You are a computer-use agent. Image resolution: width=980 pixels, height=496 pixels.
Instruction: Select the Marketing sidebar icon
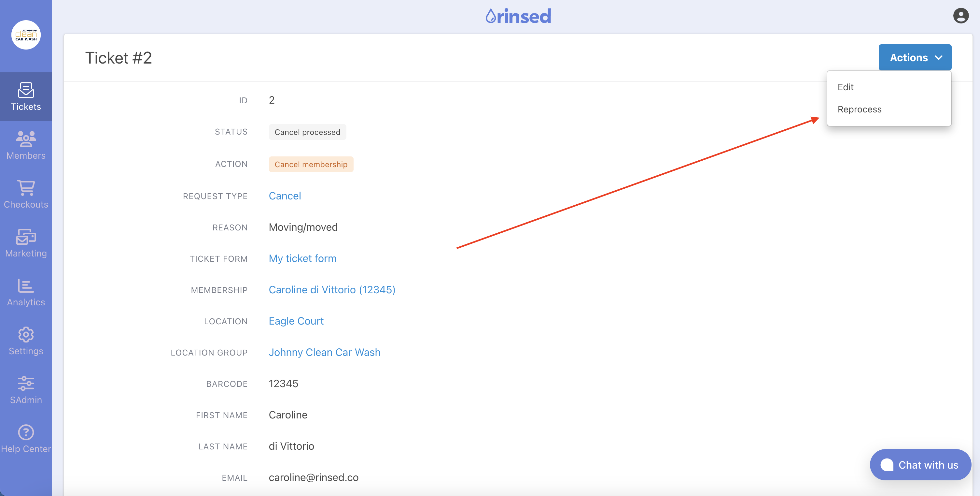point(26,237)
